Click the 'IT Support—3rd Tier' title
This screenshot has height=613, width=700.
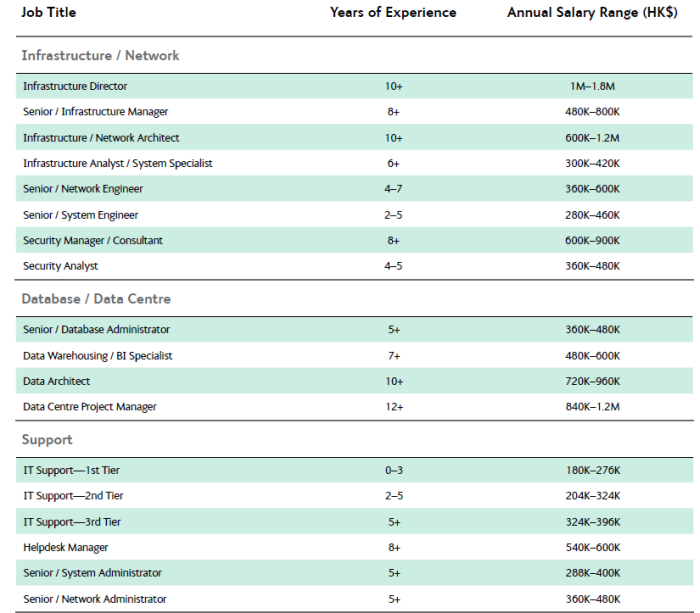72,522
